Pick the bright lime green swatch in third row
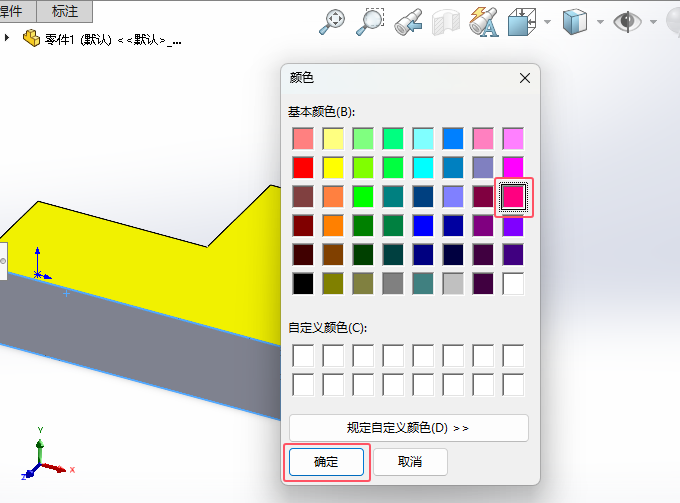This screenshot has height=503, width=680. [x=363, y=196]
